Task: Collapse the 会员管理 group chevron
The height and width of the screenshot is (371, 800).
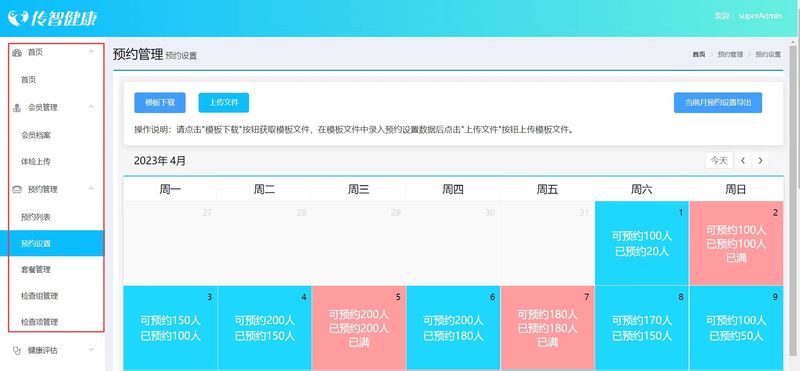Action: [x=91, y=107]
